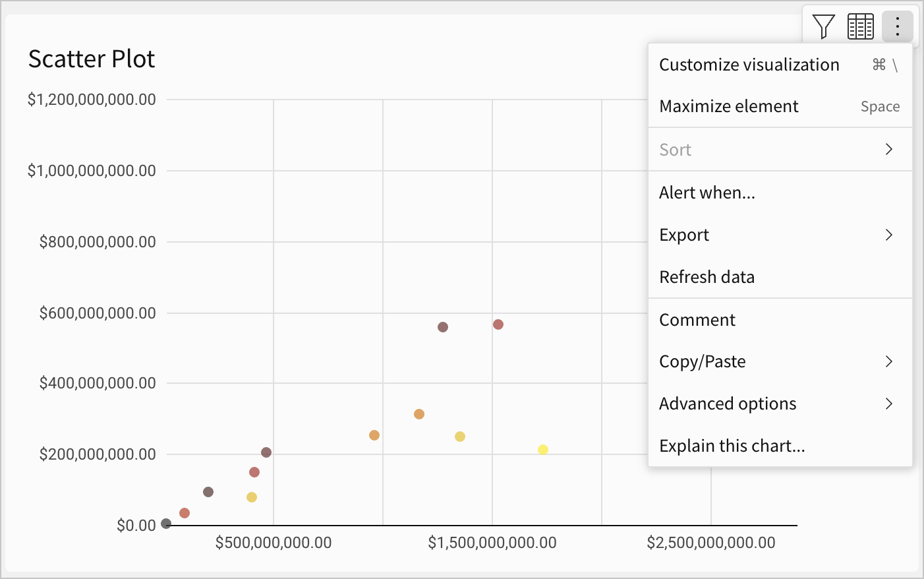Screen dimensions: 924x579
Task: Select the Scatter Plot title
Action: pos(92,59)
